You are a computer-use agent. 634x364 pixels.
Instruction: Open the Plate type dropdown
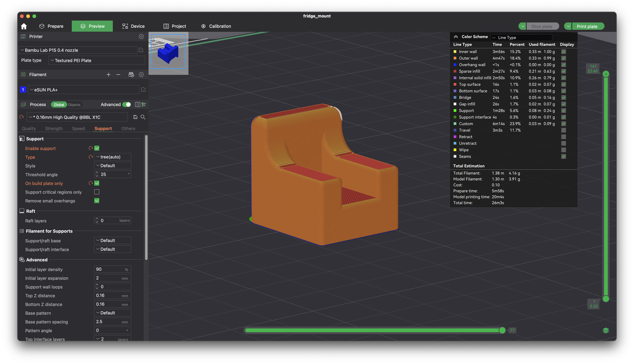tap(97, 60)
